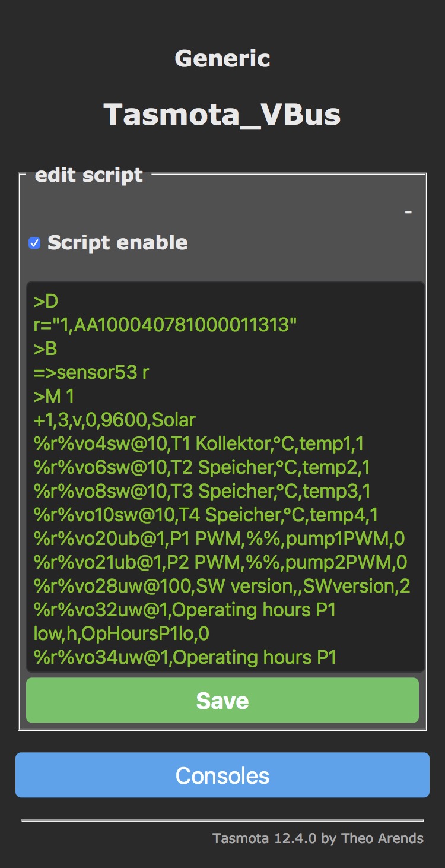Image resolution: width=445 pixels, height=868 pixels.
Task: Click the P2 PWM pump2PWM line
Action: (x=221, y=563)
